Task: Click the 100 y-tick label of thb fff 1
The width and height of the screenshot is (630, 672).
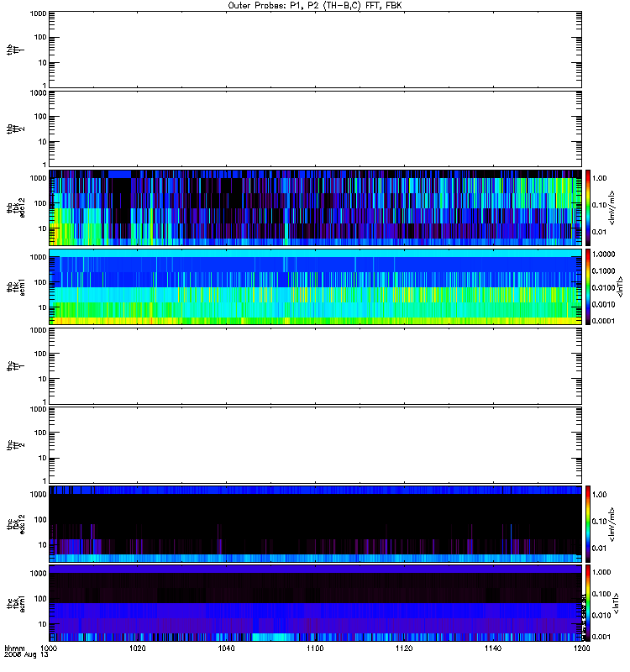Action: point(40,37)
